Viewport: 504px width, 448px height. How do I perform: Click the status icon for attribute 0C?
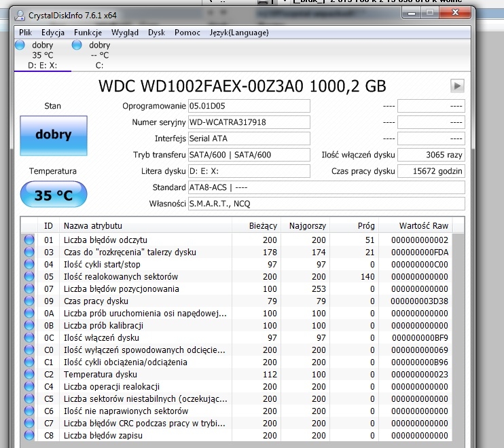[29, 337]
